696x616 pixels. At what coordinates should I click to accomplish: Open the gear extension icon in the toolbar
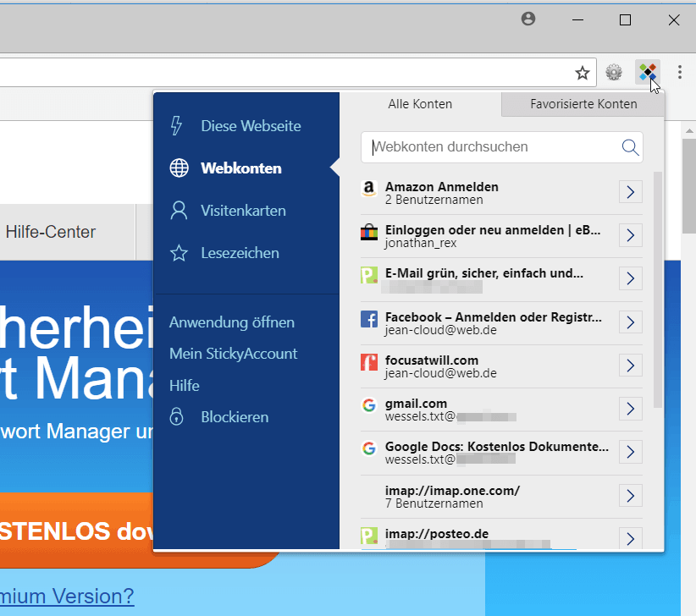pos(614,72)
